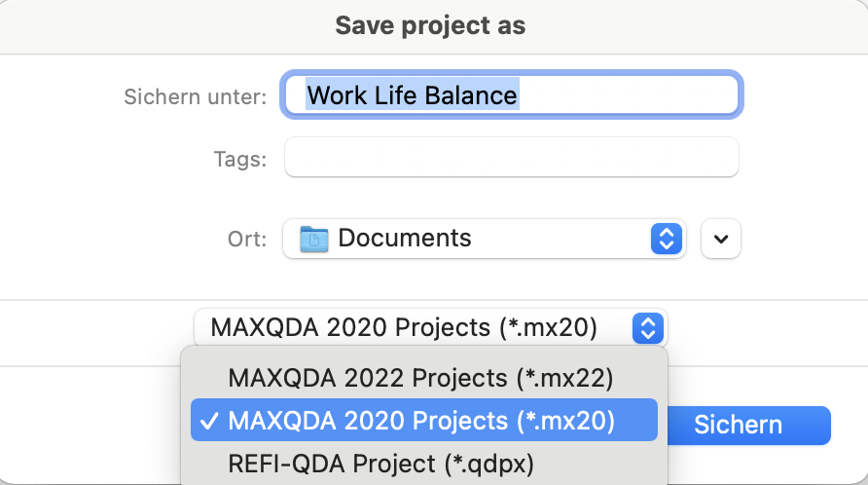Select MAXQDA 2022 Projects (*.mx22) option

pyautogui.click(x=420, y=377)
